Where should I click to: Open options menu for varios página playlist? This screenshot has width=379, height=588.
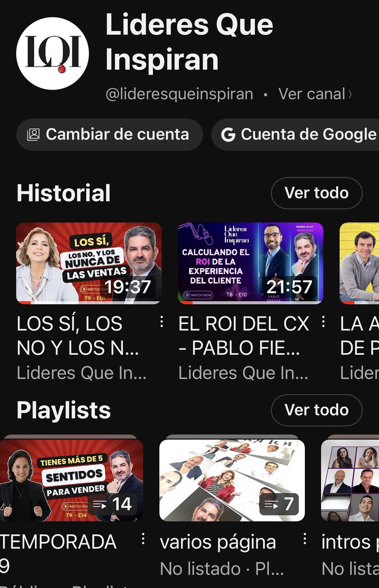(304, 539)
